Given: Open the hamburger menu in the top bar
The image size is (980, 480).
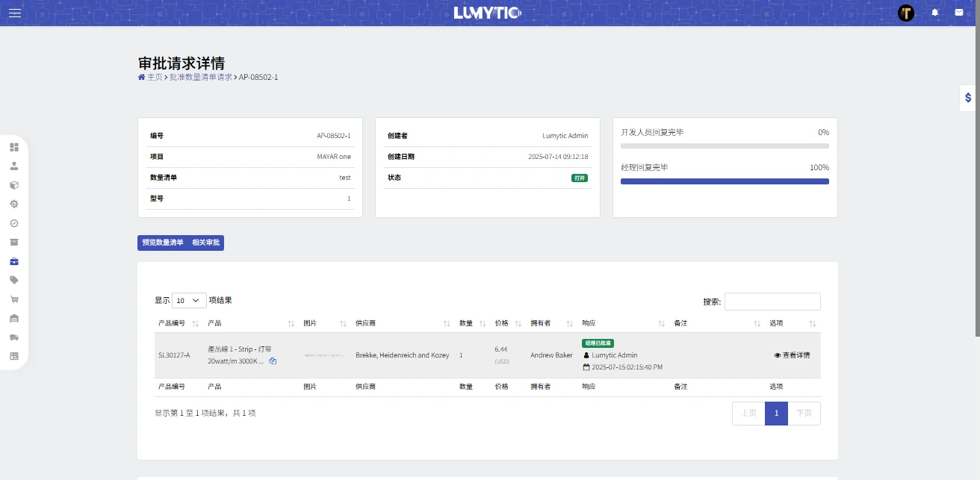Looking at the screenshot, I should tap(15, 13).
